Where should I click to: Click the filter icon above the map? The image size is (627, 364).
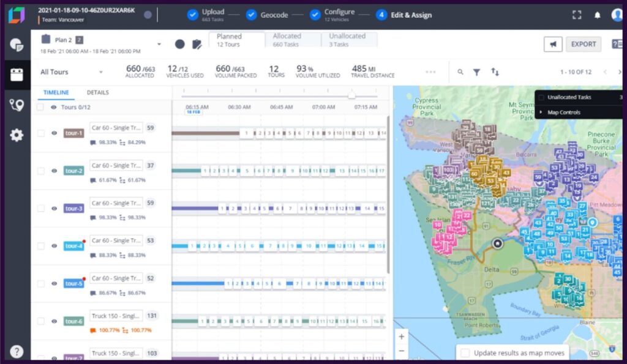tap(478, 72)
